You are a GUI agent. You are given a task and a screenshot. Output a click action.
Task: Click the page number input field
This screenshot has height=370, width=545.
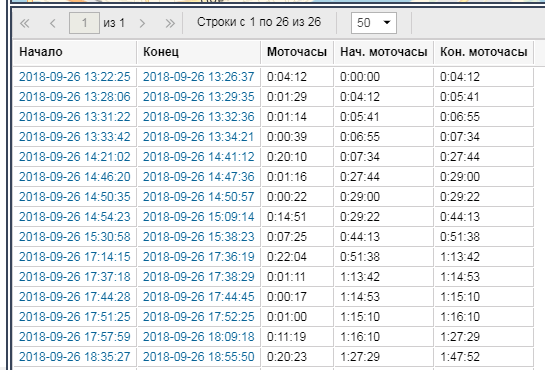pyautogui.click(x=84, y=23)
